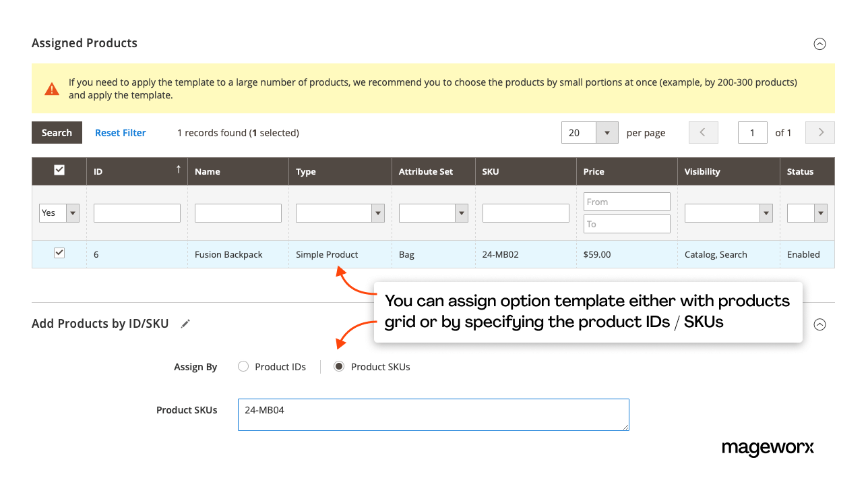Click the edit pencil next to Add Products by ID/SKU
Image resolution: width=868 pixels, height=491 pixels.
coord(185,323)
